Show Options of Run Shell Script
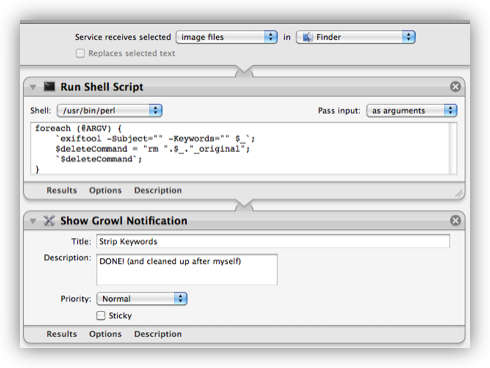 coord(105,190)
